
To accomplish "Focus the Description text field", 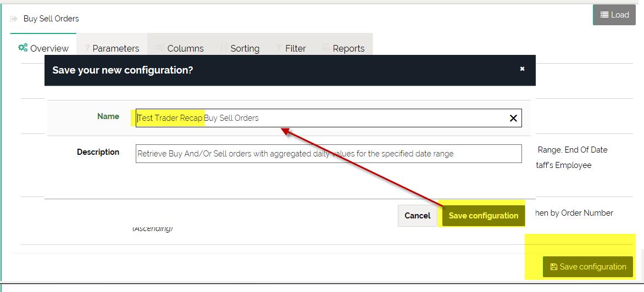I will coord(328,154).
